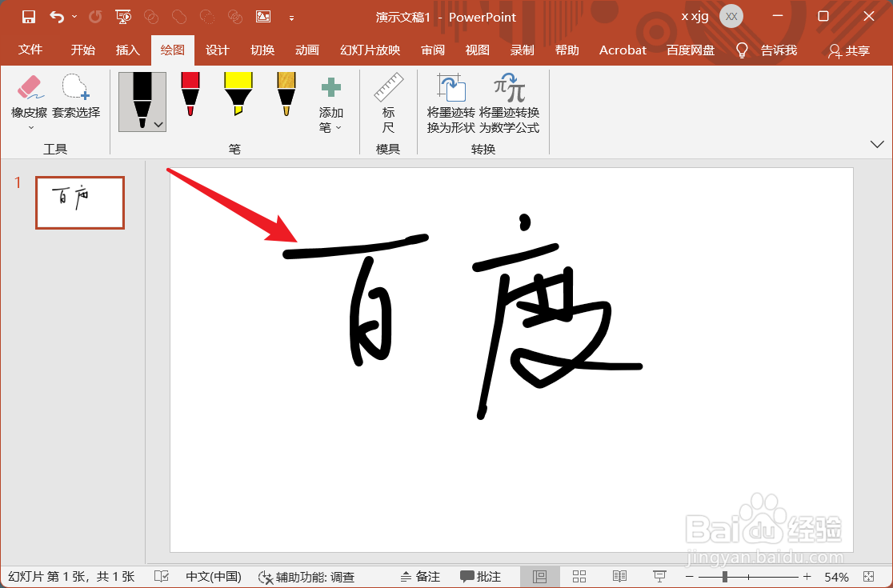Collapse the ribbon with the chevron
Image resolution: width=893 pixels, height=588 pixels.
point(877,144)
